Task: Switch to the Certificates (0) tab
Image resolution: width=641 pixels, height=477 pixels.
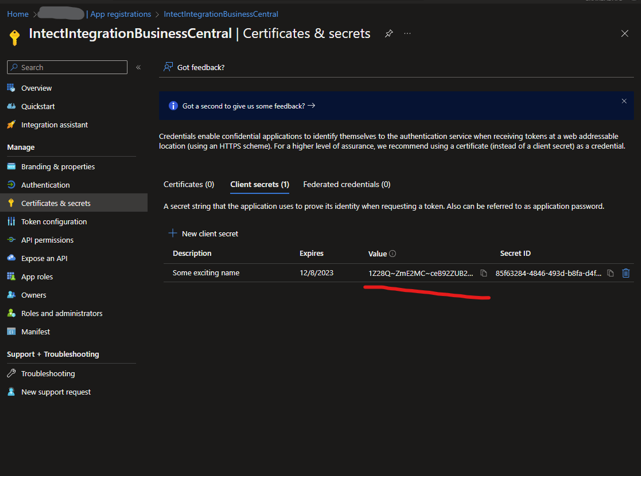Action: (189, 184)
